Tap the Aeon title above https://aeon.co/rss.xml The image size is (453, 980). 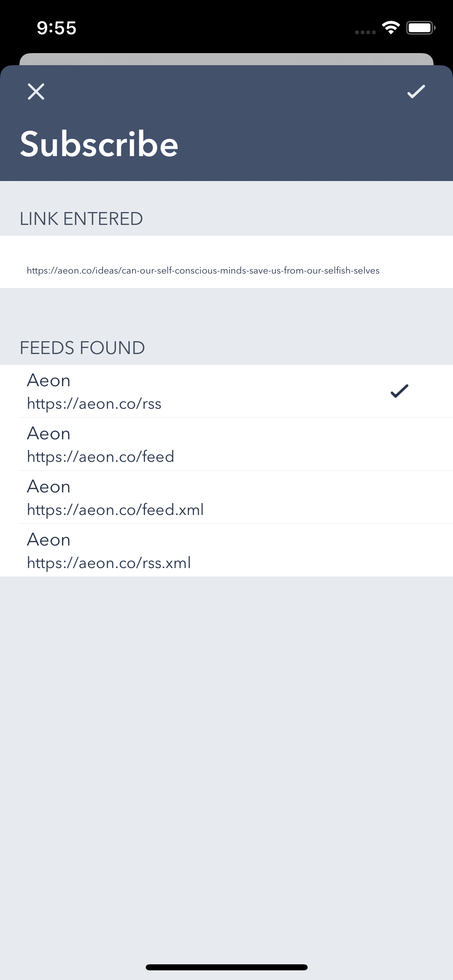tap(49, 540)
